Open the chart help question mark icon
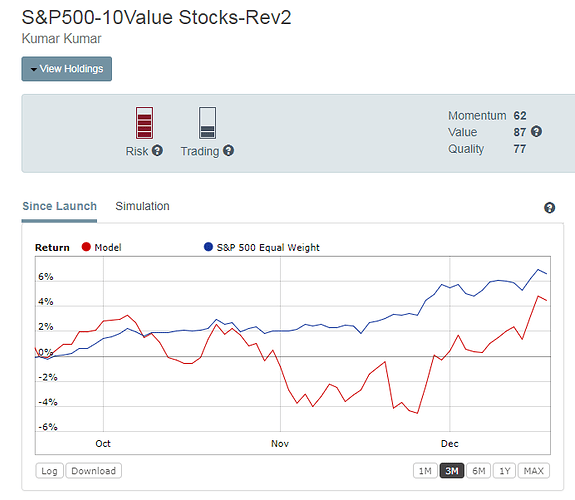 point(549,208)
